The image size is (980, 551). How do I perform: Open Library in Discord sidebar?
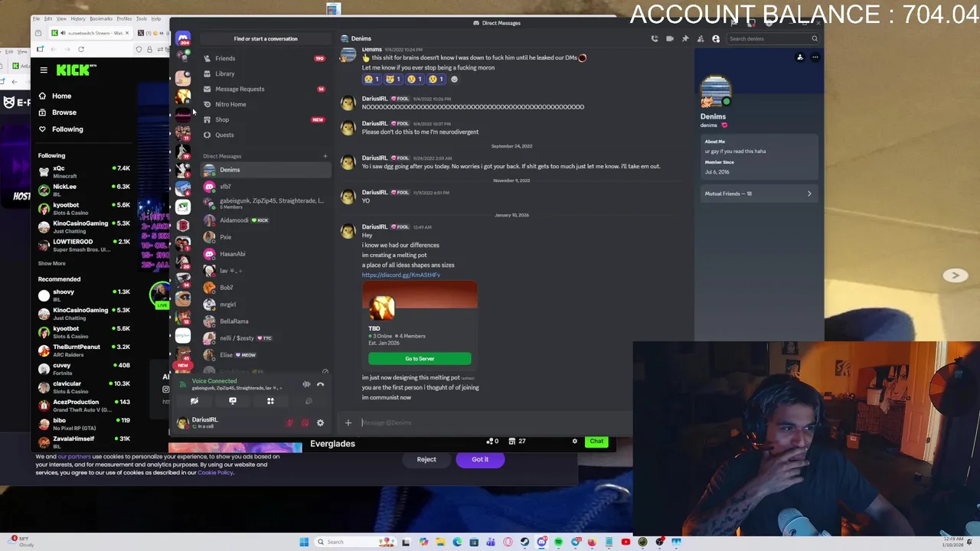(x=265, y=73)
